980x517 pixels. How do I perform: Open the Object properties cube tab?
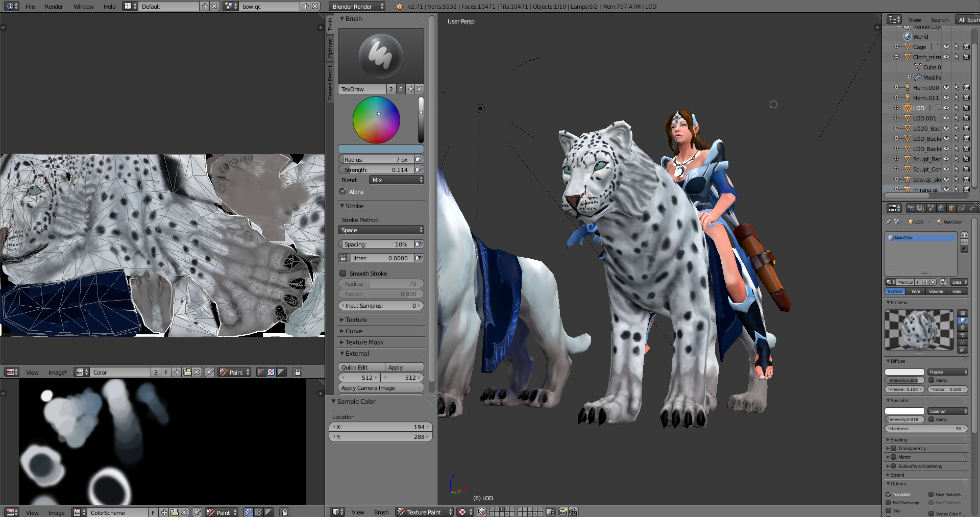point(951,208)
